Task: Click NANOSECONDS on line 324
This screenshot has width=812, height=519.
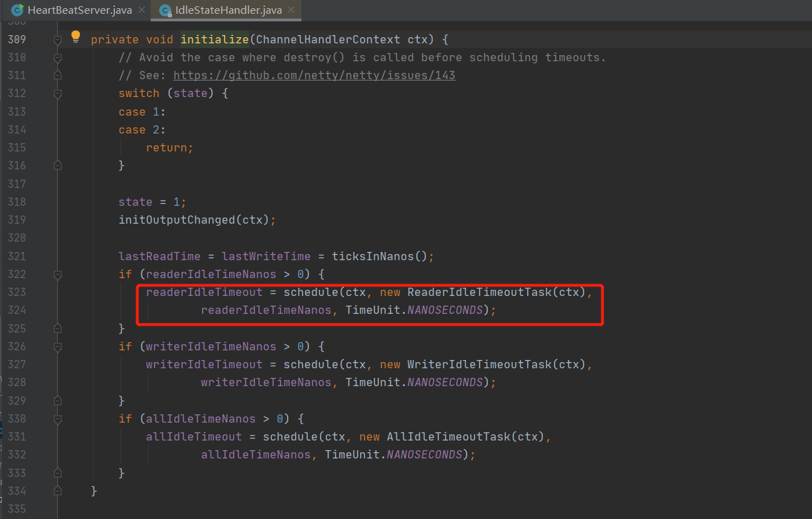Action: 445,310
